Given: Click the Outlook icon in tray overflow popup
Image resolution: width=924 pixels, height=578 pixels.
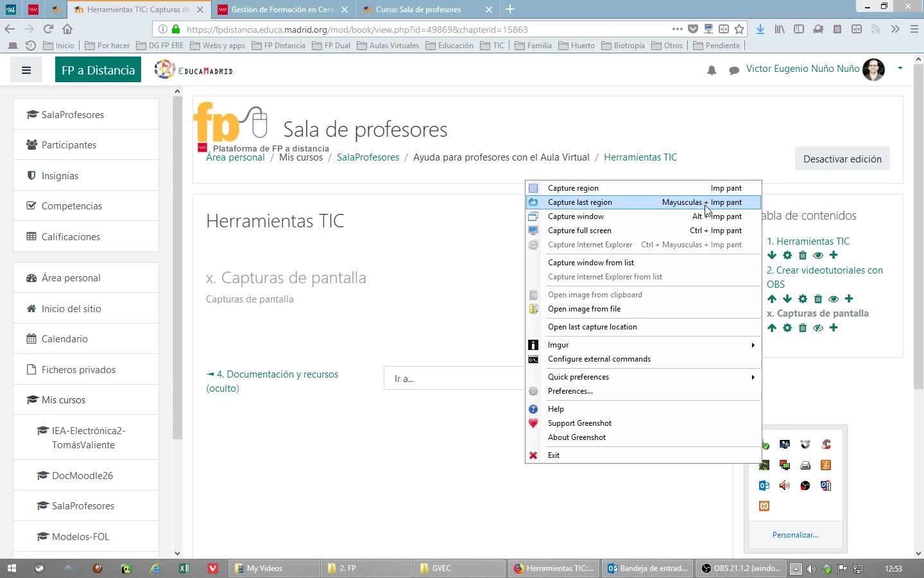Looking at the screenshot, I should coord(764,486).
